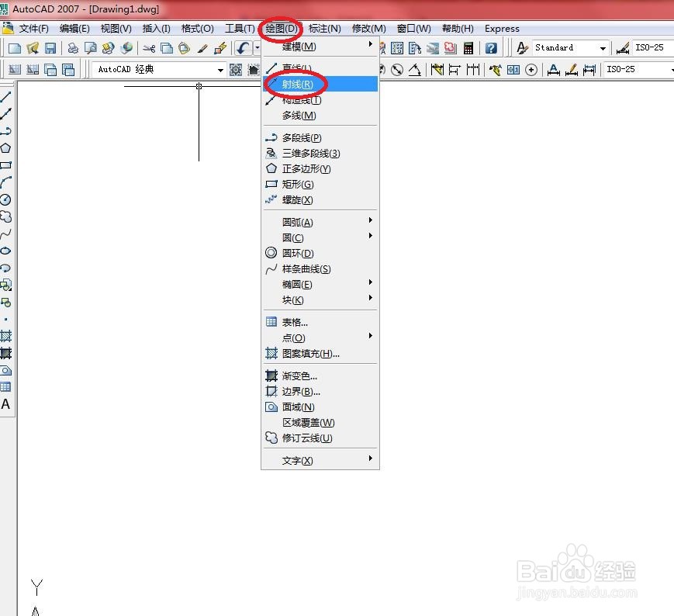Select the Circle tool in Draw toolbar
The height and width of the screenshot is (616, 674).
[5, 199]
